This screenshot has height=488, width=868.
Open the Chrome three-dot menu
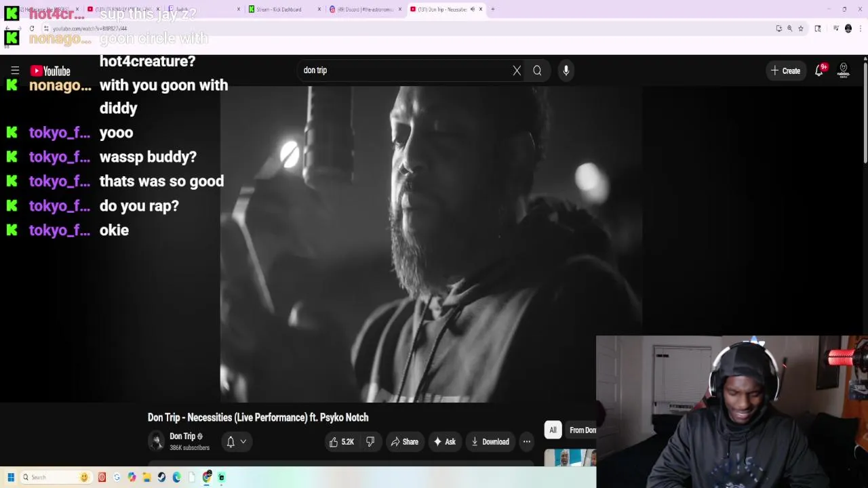(x=861, y=28)
